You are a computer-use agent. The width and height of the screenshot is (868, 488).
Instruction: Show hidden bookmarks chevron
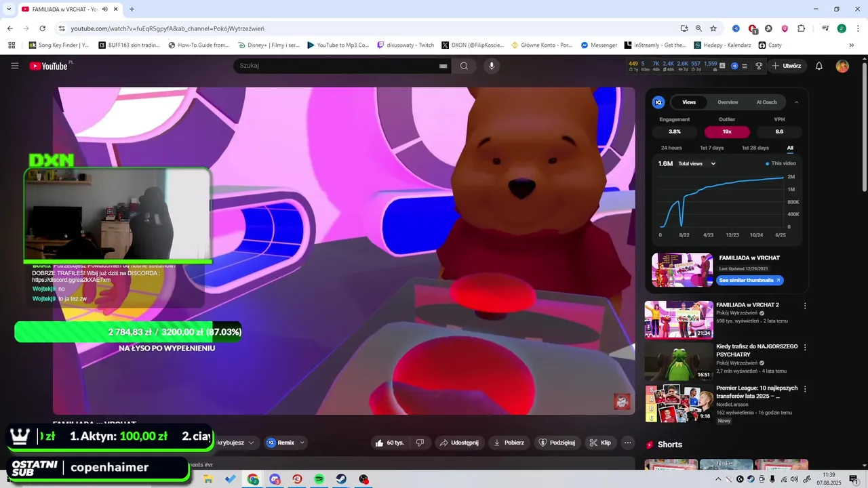851,45
